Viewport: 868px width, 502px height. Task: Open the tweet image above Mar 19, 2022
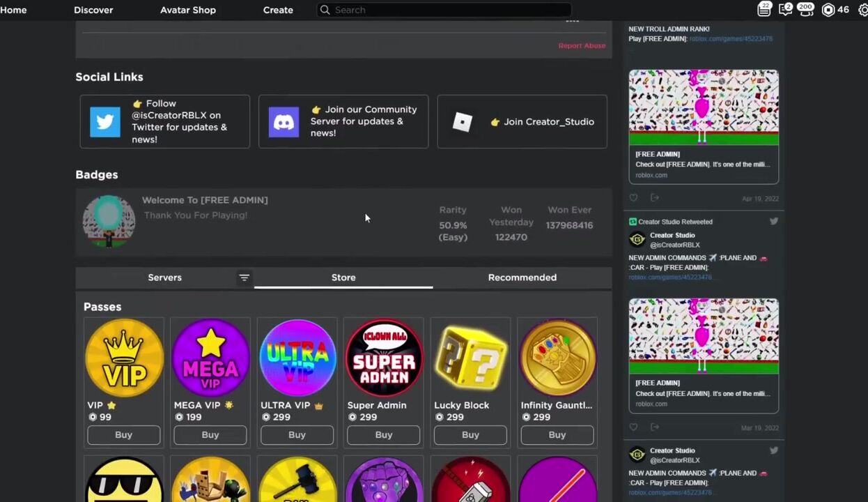(x=704, y=337)
